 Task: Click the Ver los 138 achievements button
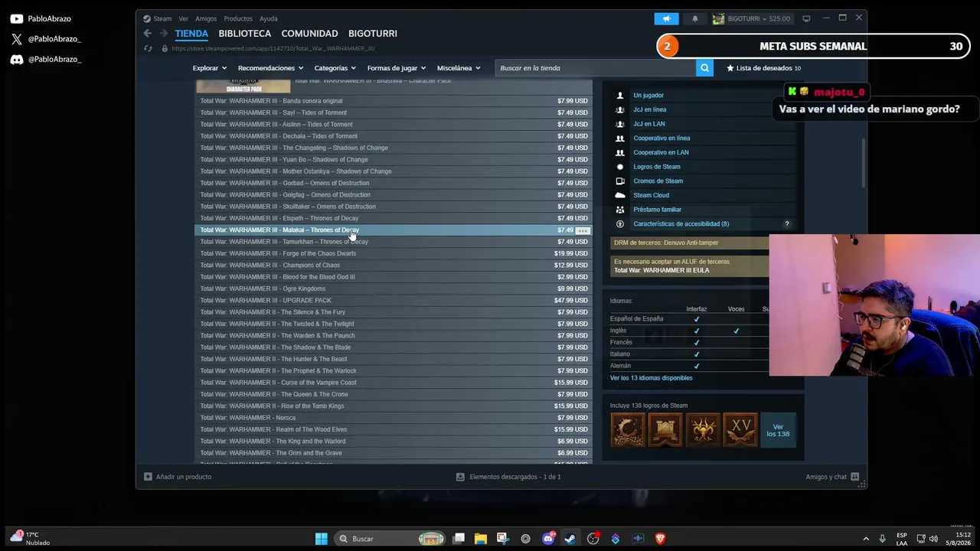coord(778,430)
